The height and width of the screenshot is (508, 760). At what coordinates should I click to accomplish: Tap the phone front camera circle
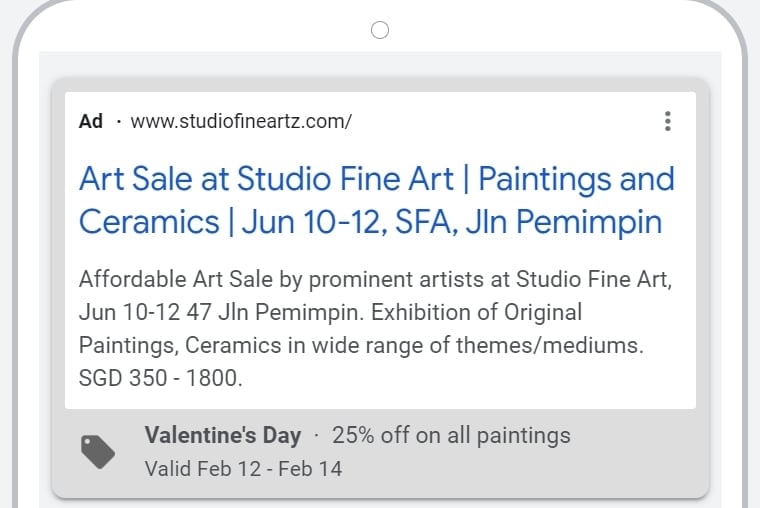(379, 31)
